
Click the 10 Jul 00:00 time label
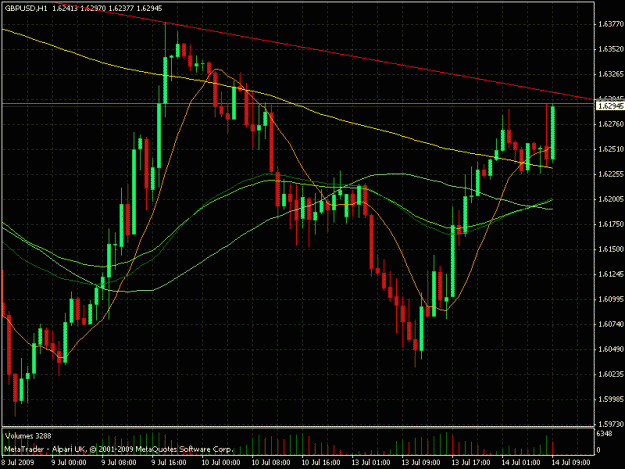(221, 463)
